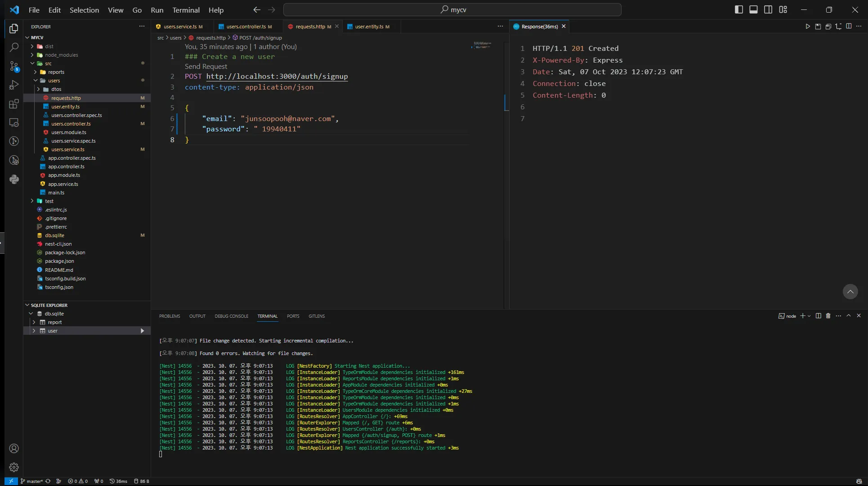Click the Remote Explorer icon in sidebar
This screenshot has width=868, height=486.
[13, 122]
